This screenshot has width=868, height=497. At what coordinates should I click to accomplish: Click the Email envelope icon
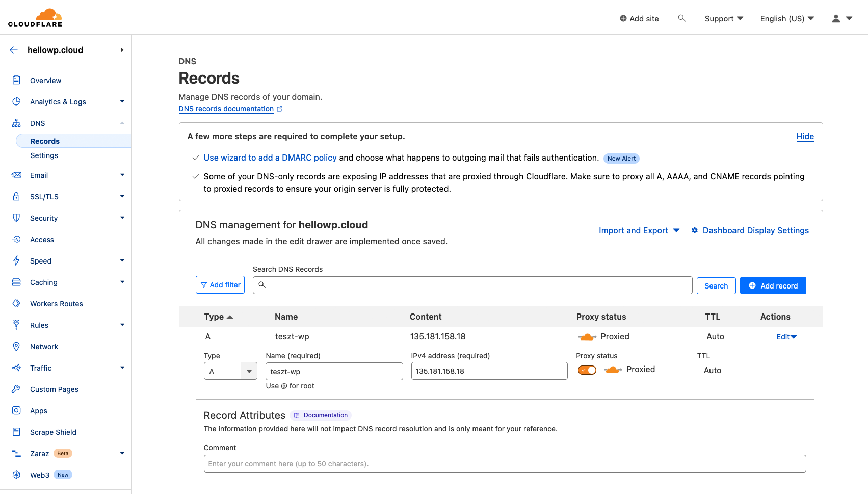[16, 175]
